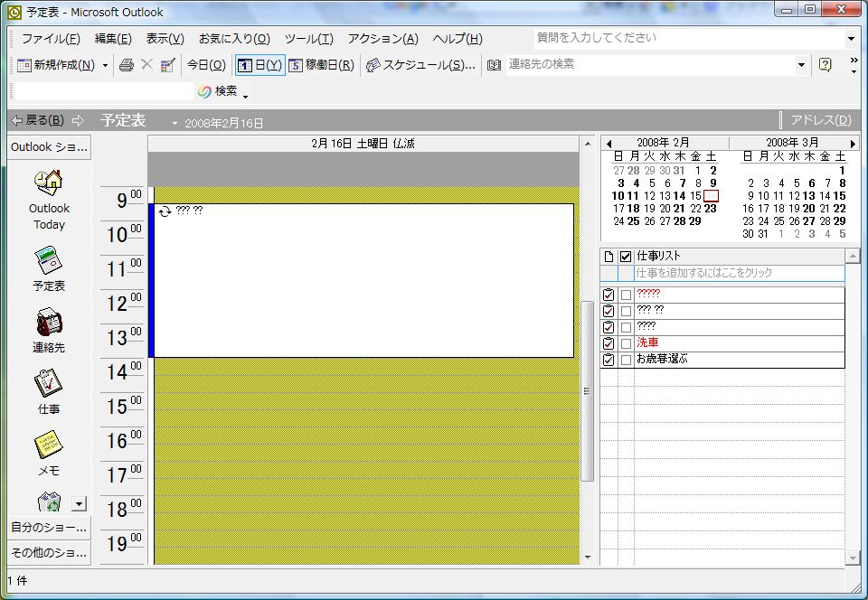Click the print icon in toolbar
Screen dimensions: 868x600
click(x=127, y=65)
